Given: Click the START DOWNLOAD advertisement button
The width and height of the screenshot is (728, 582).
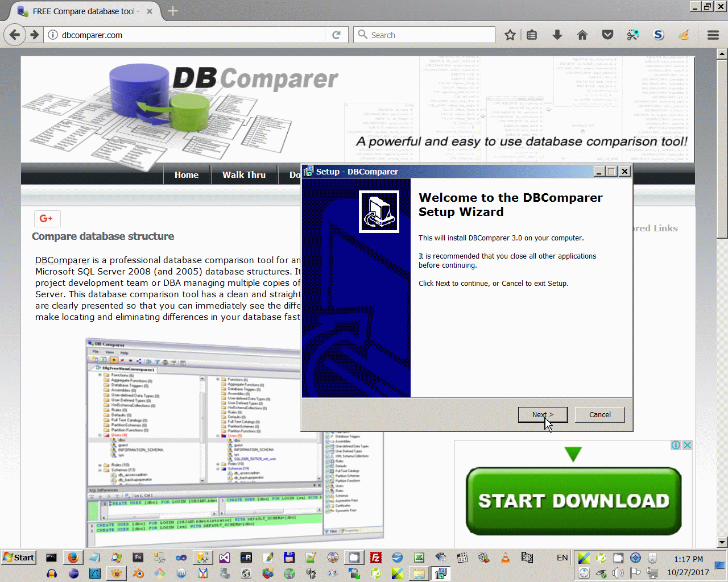Looking at the screenshot, I should click(x=573, y=501).
